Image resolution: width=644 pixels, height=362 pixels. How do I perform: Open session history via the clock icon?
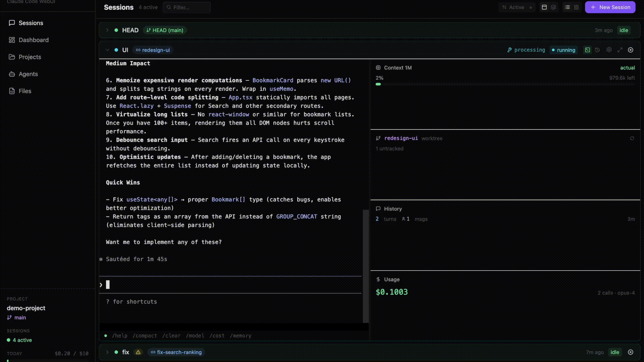coord(597,50)
